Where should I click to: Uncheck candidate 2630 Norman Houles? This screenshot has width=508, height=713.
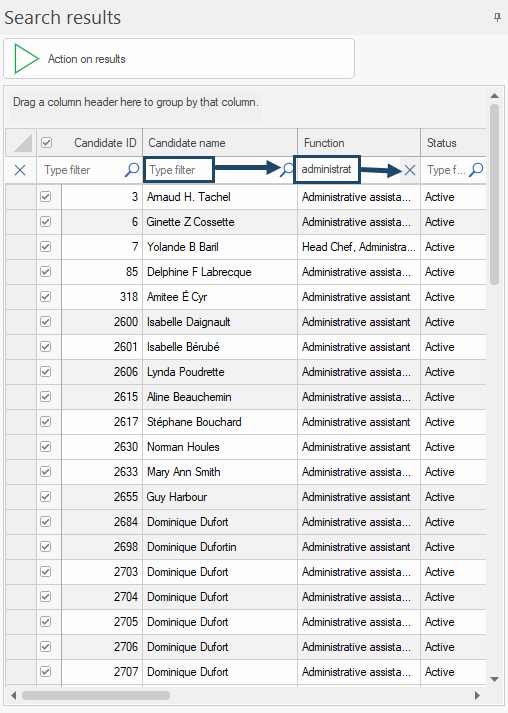pyautogui.click(x=45, y=447)
